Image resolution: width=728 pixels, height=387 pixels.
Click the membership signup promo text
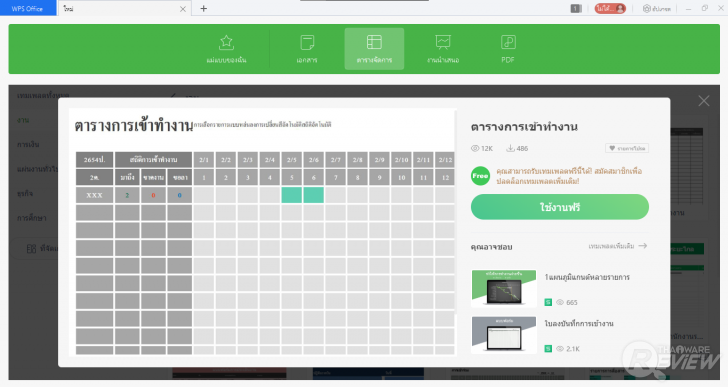click(x=569, y=176)
